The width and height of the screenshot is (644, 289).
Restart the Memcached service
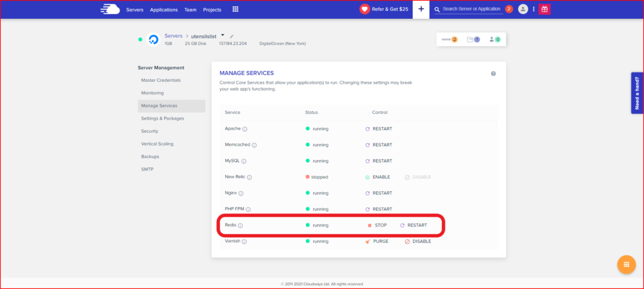pyautogui.click(x=379, y=145)
